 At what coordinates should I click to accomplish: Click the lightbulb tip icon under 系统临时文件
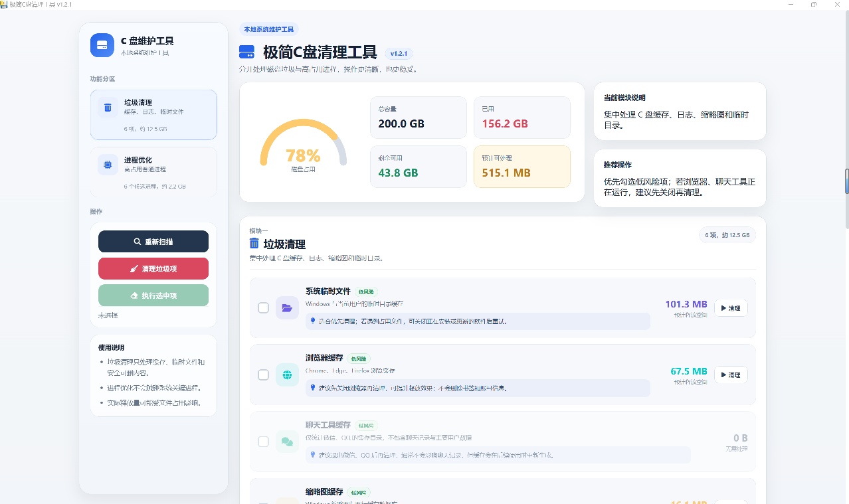tap(313, 321)
